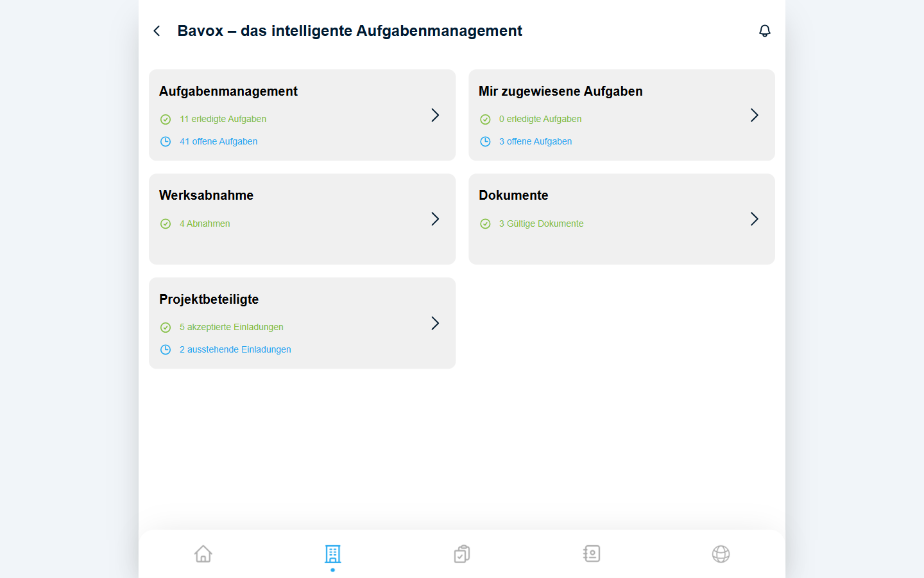
Task: Click the '0 erledigte Aufgaben' text
Action: (x=540, y=119)
